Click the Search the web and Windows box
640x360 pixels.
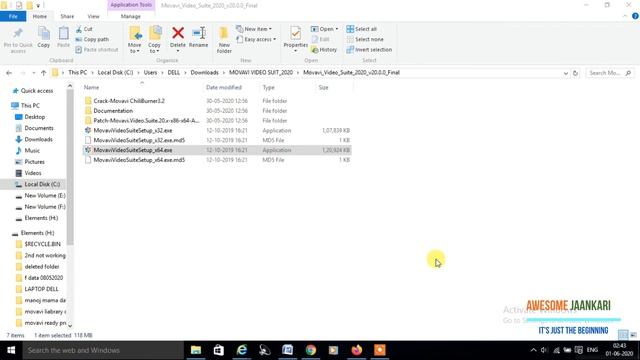pyautogui.click(x=103, y=350)
